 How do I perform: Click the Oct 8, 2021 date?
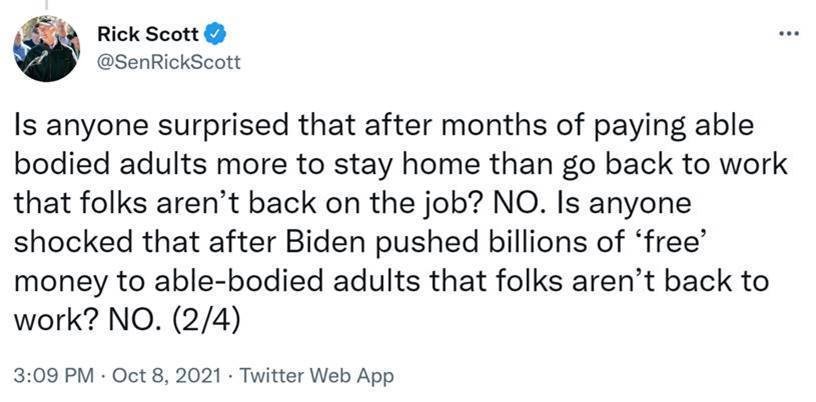(167, 376)
